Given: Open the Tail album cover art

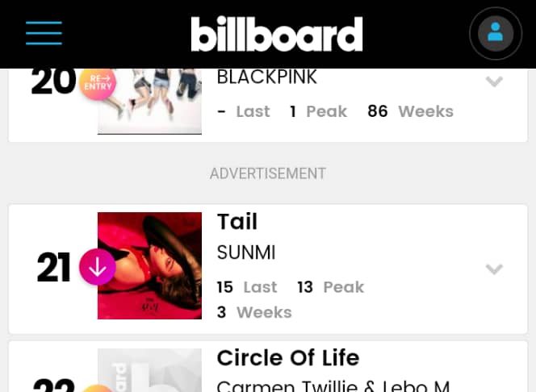Looking at the screenshot, I should [x=149, y=265].
